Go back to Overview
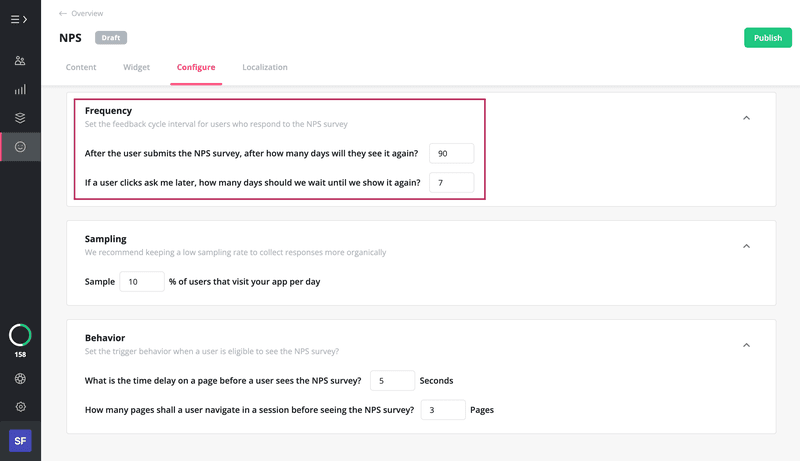This screenshot has width=800, height=461. coord(81,13)
